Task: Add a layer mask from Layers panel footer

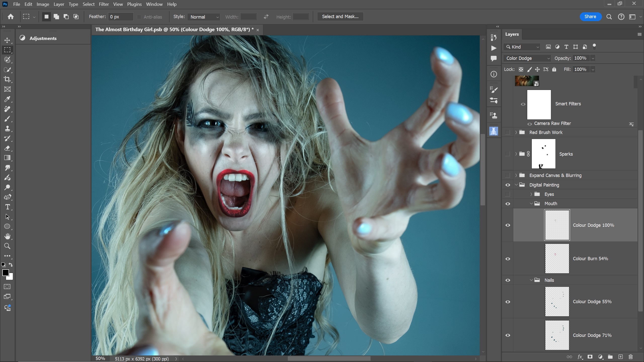Action: pyautogui.click(x=590, y=357)
